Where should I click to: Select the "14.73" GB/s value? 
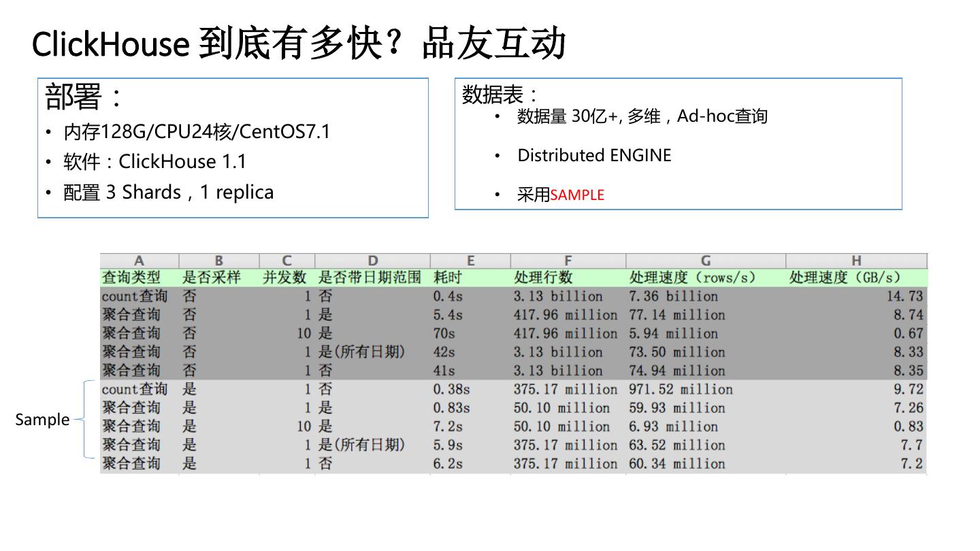pyautogui.click(x=905, y=297)
